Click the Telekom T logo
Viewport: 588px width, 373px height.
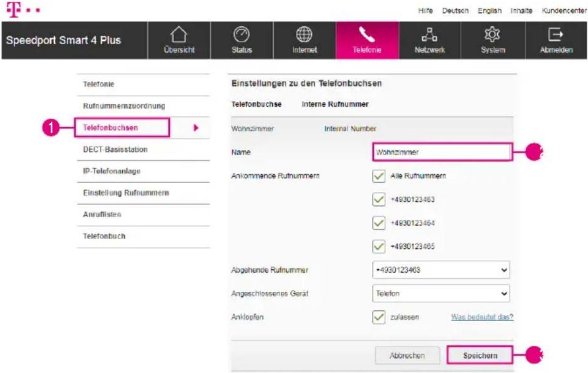(x=14, y=10)
